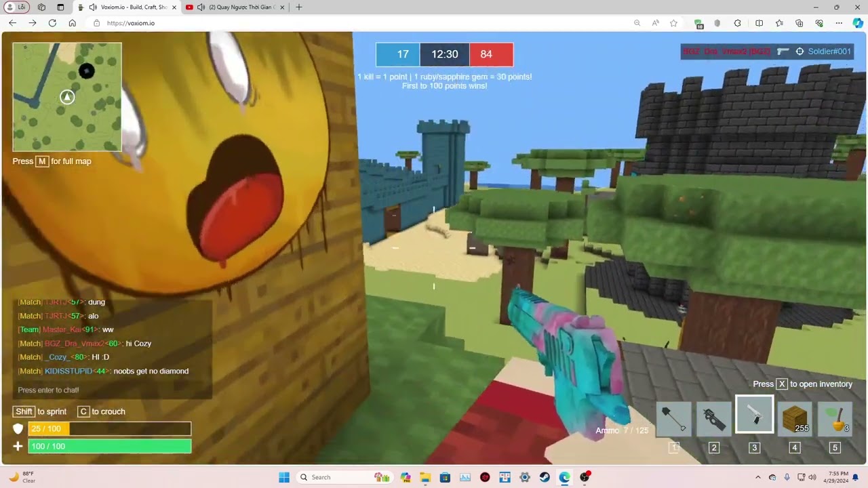Refresh the page
The height and width of the screenshot is (488, 868).
52,22
